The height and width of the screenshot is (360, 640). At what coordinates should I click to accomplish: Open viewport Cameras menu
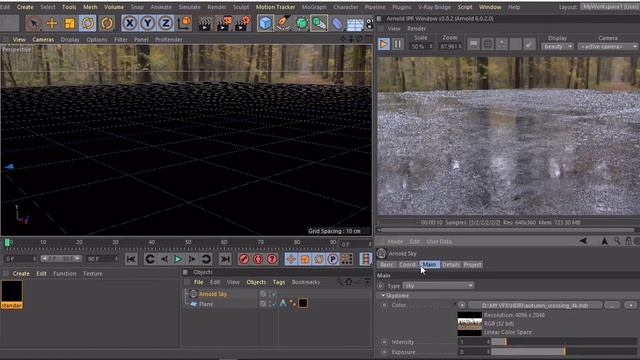point(43,40)
